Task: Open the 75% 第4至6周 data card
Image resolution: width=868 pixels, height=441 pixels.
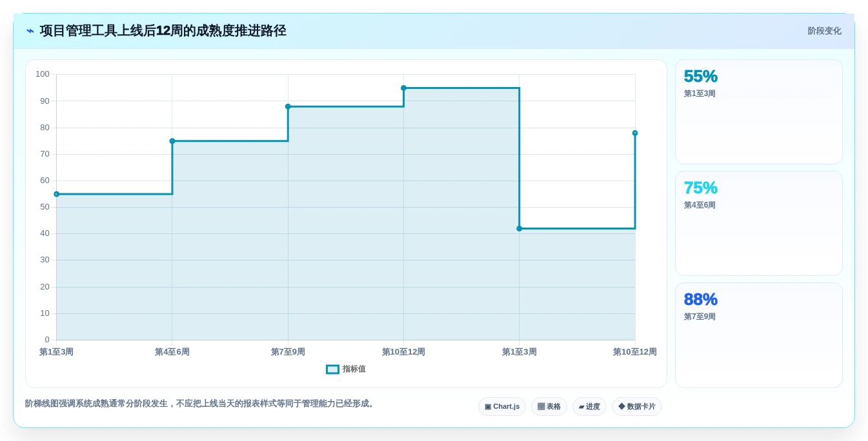Action: pos(759,224)
